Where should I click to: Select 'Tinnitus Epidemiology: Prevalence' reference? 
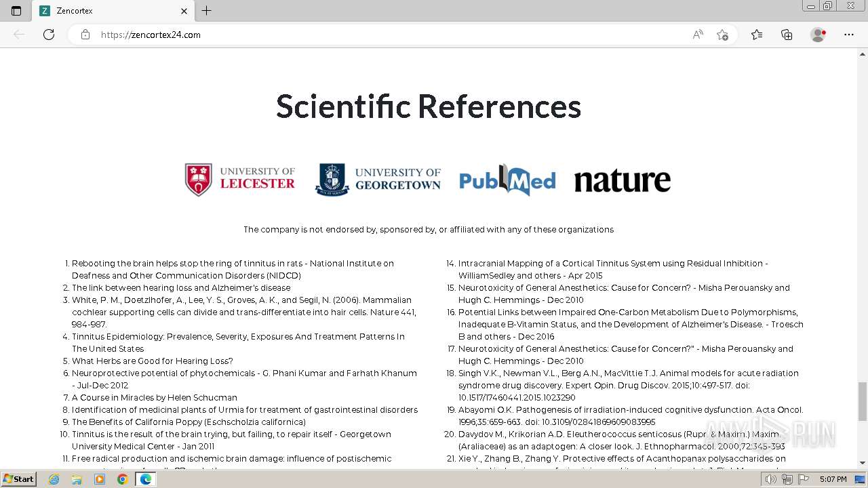(x=238, y=343)
